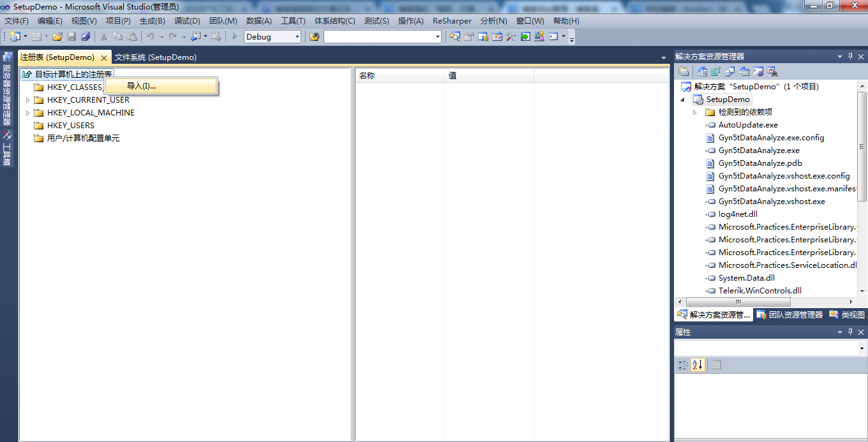The image size is (868, 442).
Task: Open the object dropdown in Properties panel
Action: [x=862, y=349]
